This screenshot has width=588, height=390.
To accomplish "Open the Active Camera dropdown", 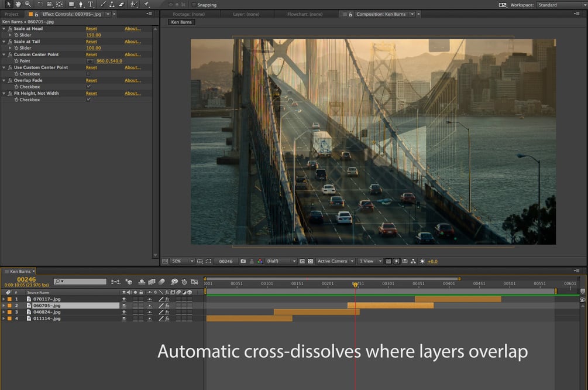I will (x=335, y=261).
